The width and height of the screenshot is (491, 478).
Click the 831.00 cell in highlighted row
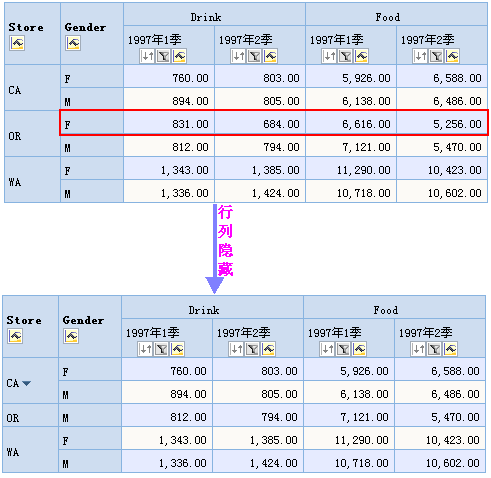[x=169, y=124]
